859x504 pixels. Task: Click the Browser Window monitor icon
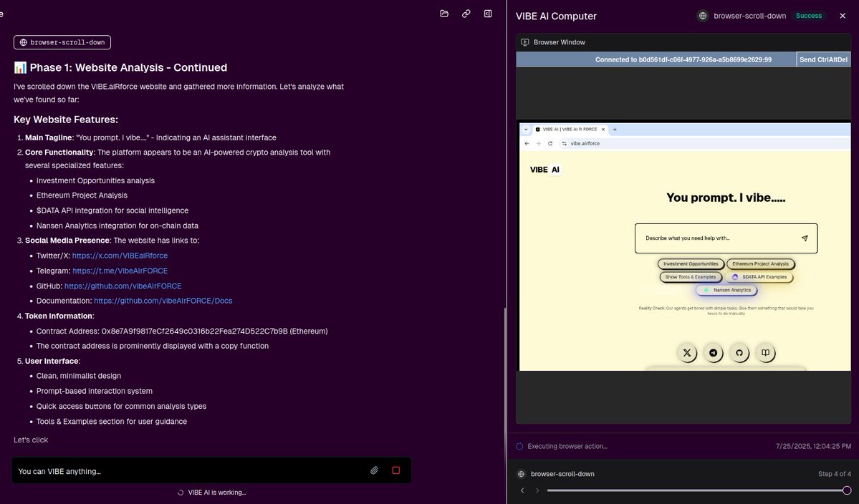coord(525,42)
